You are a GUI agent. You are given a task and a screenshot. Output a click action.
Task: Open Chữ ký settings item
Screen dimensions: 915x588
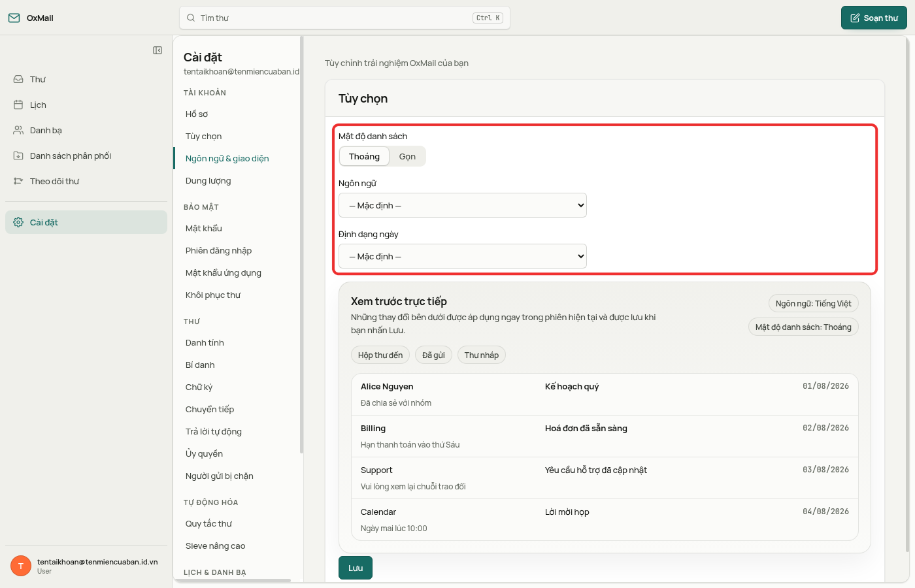click(199, 387)
